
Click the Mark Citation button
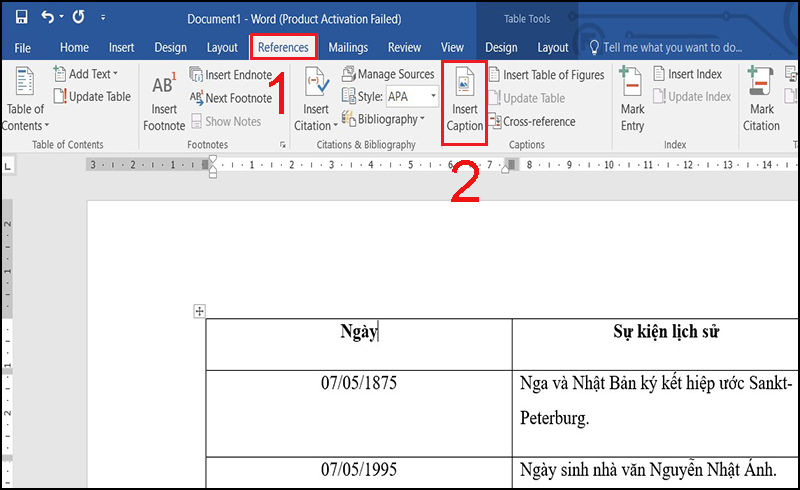pyautogui.click(x=761, y=100)
